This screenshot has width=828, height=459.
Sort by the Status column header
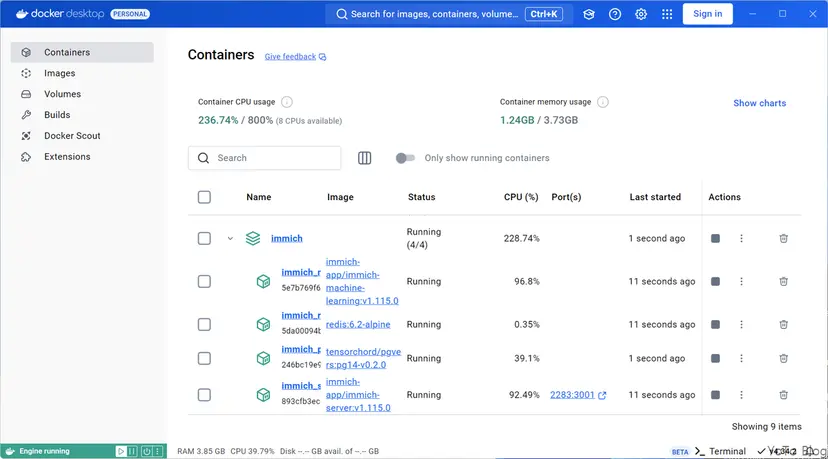point(421,197)
